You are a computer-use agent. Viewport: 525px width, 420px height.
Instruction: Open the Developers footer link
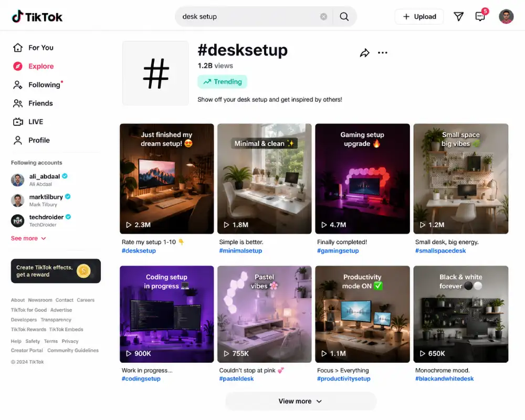24,320
